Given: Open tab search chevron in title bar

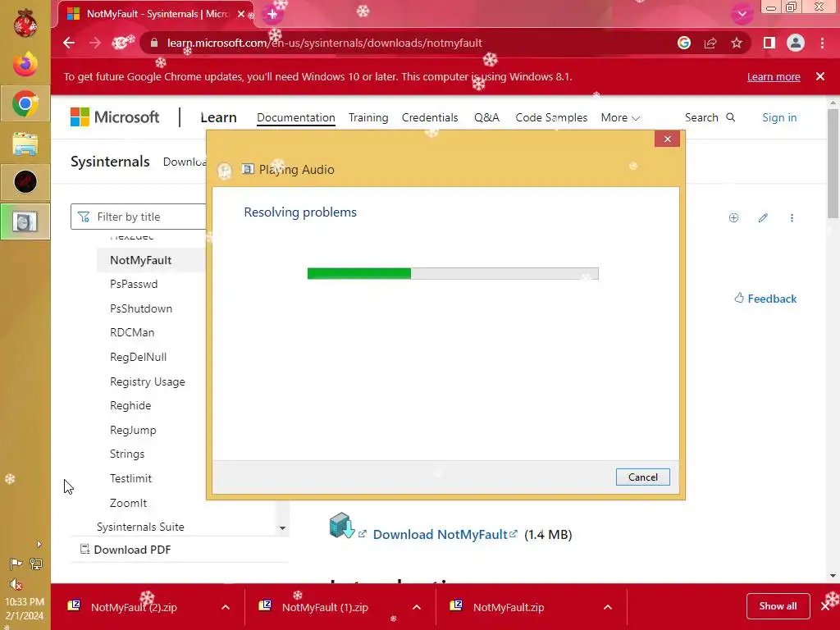Looking at the screenshot, I should click(x=742, y=14).
